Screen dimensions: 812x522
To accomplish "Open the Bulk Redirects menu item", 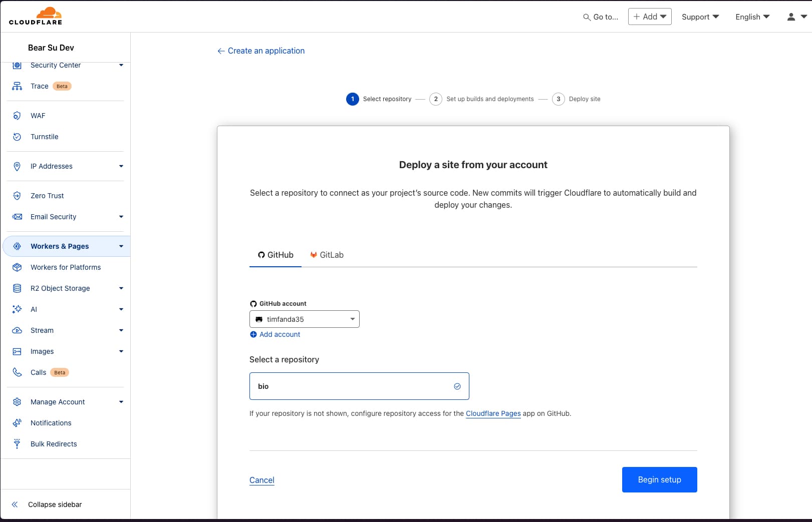I will coord(54,444).
